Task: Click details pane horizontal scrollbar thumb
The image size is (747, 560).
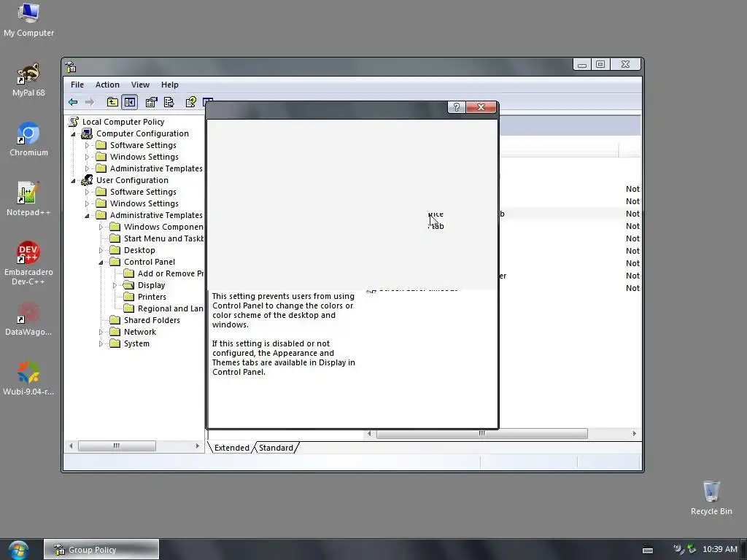Action: click(x=481, y=433)
